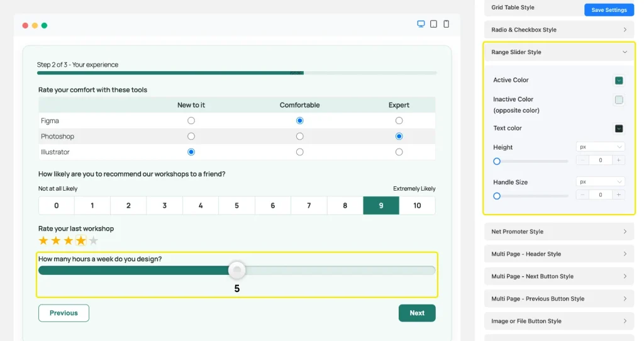The image size is (644, 341).
Task: Increase Height value with plus button
Action: click(x=619, y=160)
